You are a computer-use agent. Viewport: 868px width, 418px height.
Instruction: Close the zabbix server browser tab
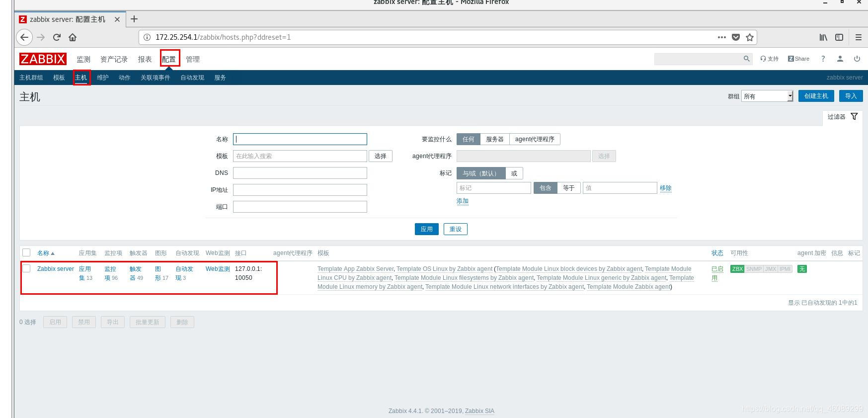pyautogui.click(x=117, y=19)
